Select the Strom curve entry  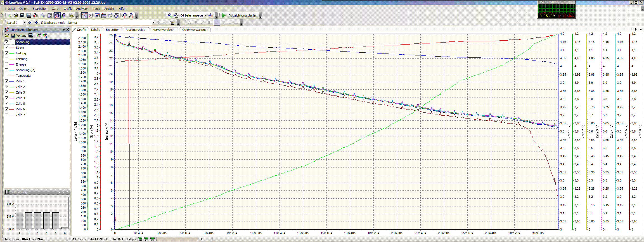point(37,48)
